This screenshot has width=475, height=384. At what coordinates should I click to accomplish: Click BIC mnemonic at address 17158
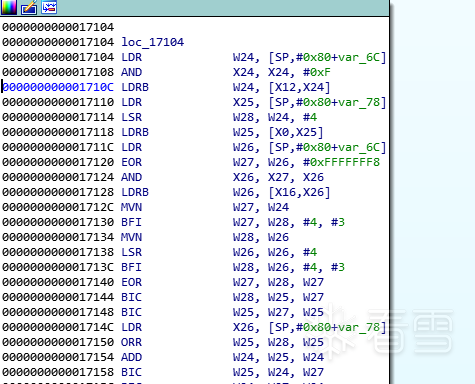131,372
